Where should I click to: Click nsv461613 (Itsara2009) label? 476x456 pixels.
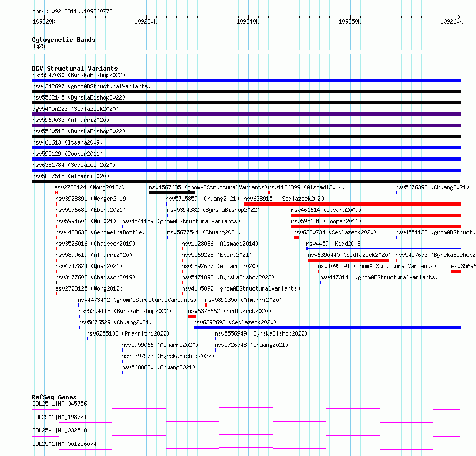point(67,142)
